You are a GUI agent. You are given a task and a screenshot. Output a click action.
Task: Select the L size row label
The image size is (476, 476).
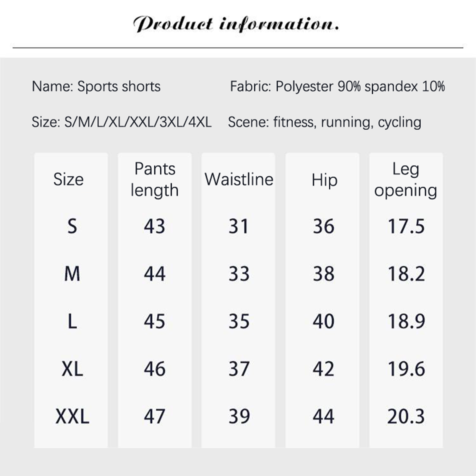(72, 321)
